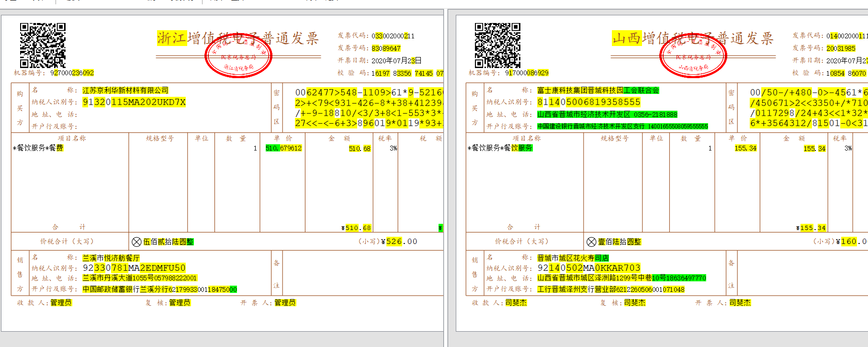Screen dimensions: 868x347
Task: Click check code 16197 on the Zhejiang invoice
Action: tap(381, 73)
